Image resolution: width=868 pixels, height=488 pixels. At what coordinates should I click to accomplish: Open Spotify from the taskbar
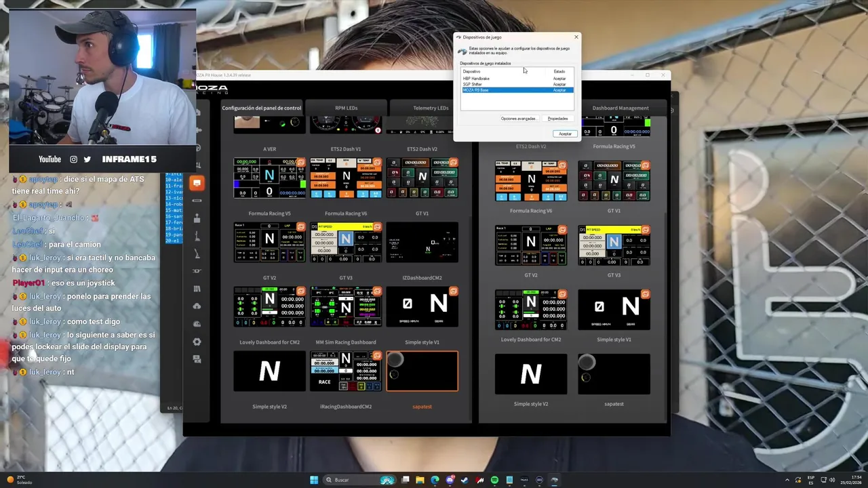(494, 480)
